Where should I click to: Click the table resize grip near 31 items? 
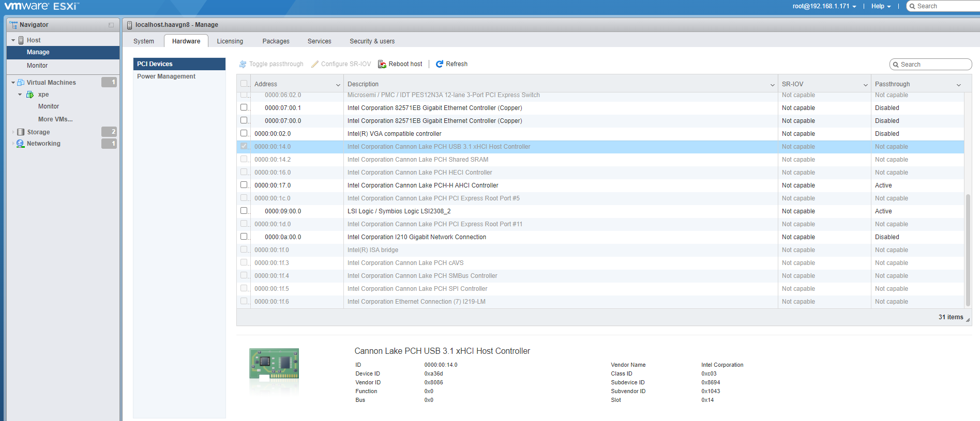pyautogui.click(x=968, y=320)
